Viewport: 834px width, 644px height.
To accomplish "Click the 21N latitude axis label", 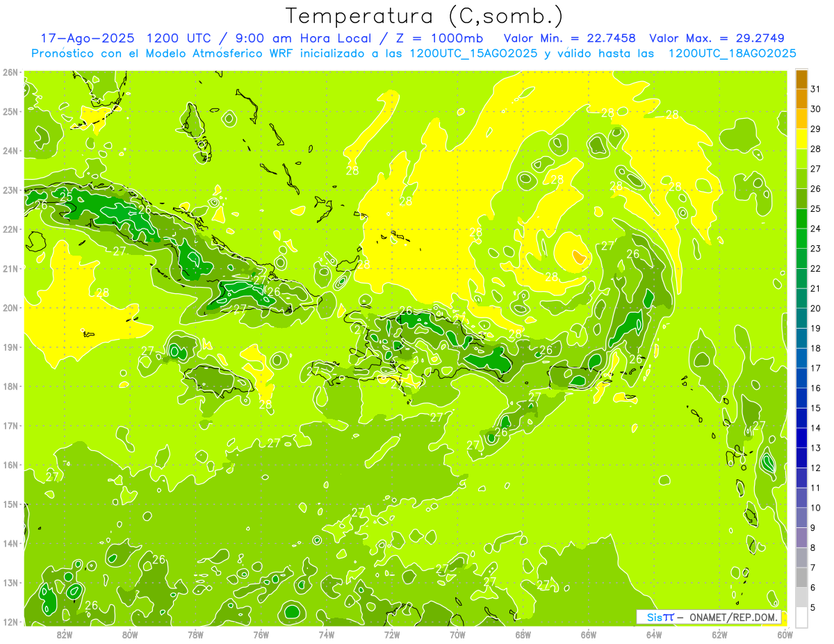I will (x=10, y=268).
